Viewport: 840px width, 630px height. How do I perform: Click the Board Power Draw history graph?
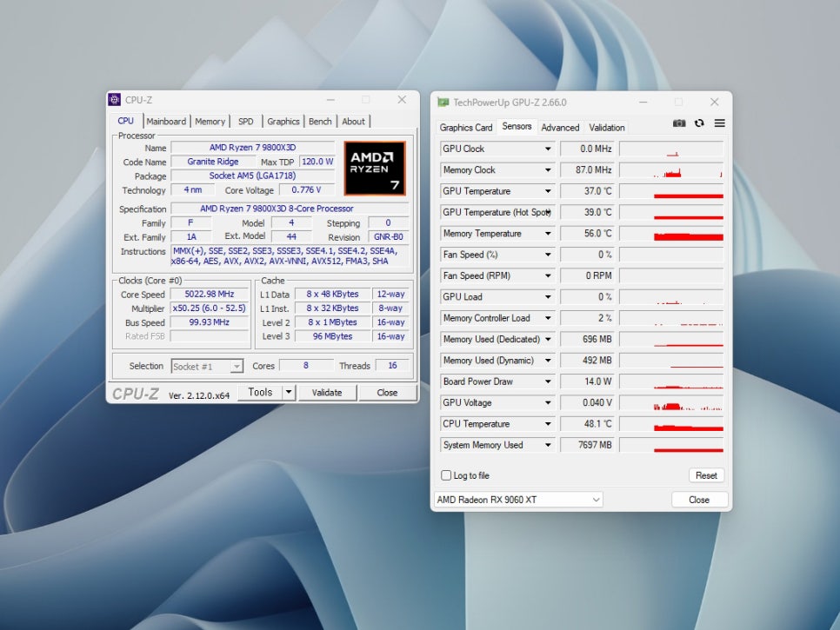pos(671,381)
